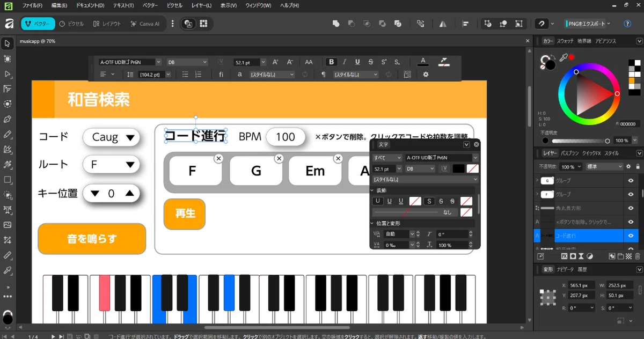The height and width of the screenshot is (339, 644).
Task: Select the Artboard tool below the Move tool
Action: pyautogui.click(x=8, y=58)
